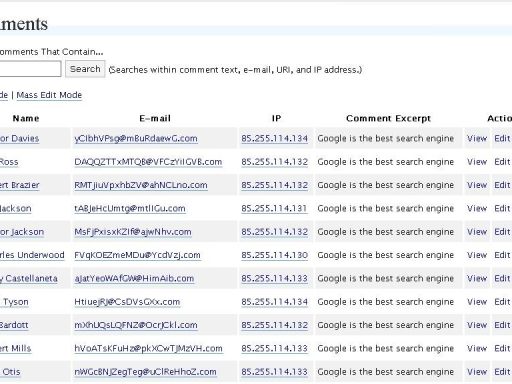Click email FVqKOEZmeMDu@YcdVzj.com

137,255
